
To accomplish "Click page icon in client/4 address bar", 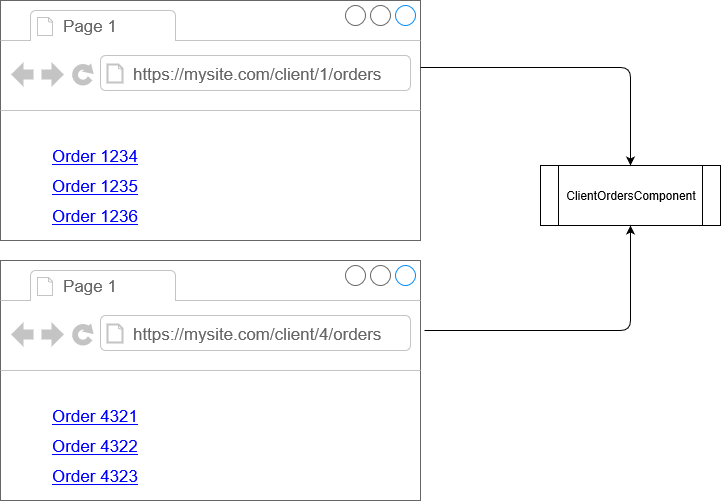I will (x=115, y=334).
